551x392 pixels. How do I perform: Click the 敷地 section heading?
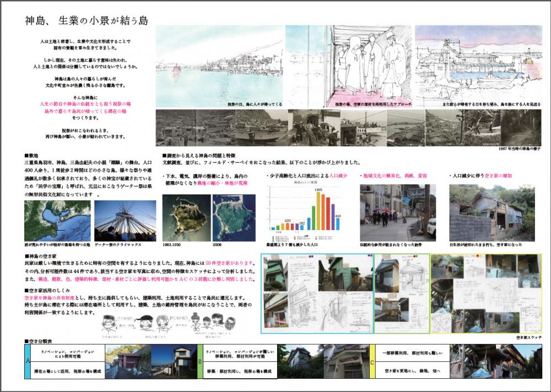[31, 156]
